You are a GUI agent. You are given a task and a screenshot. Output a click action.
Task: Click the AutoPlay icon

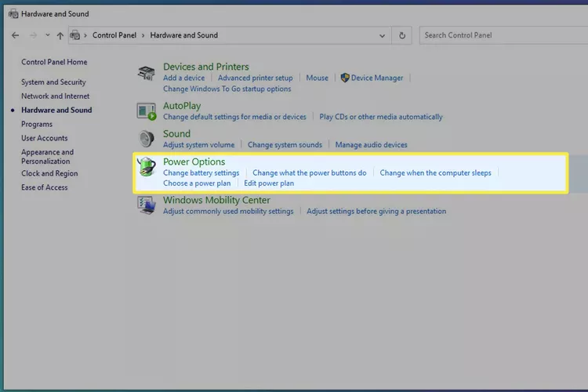147,111
